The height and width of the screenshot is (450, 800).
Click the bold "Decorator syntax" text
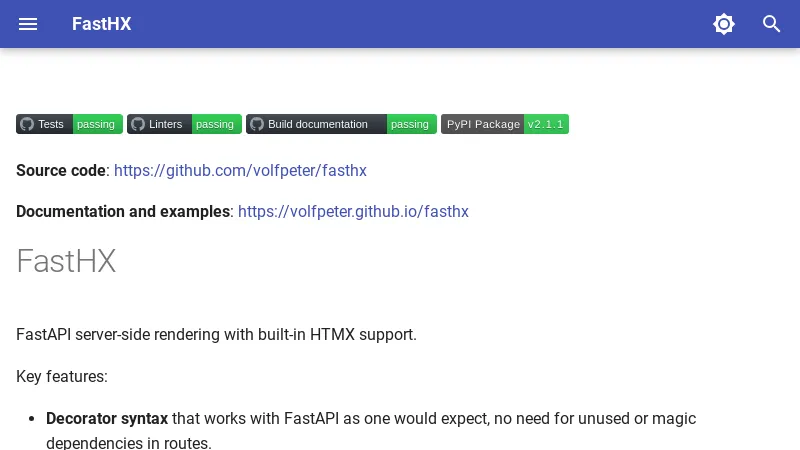point(107,418)
